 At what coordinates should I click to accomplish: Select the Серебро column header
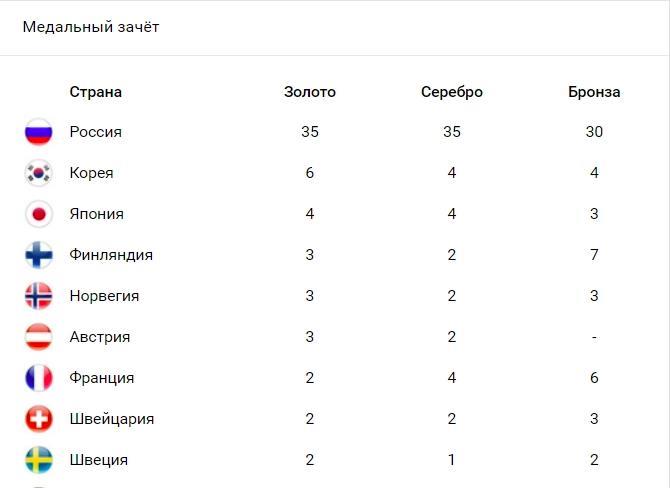coord(452,92)
